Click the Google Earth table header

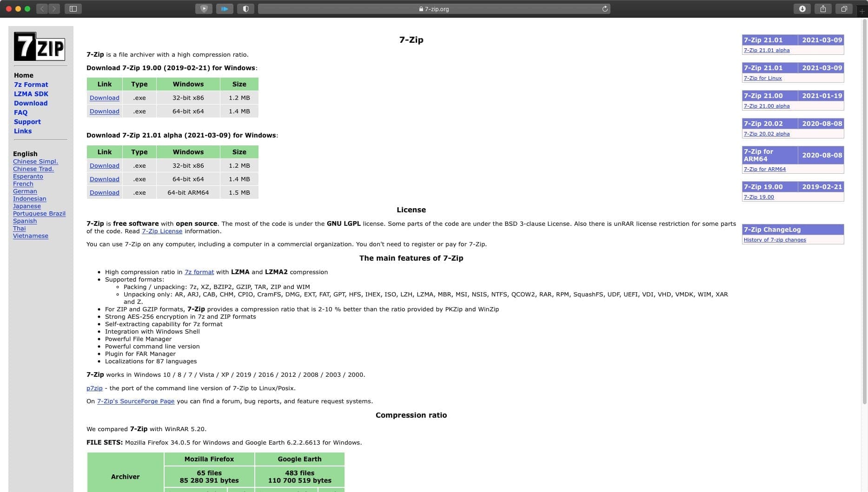[x=300, y=459]
